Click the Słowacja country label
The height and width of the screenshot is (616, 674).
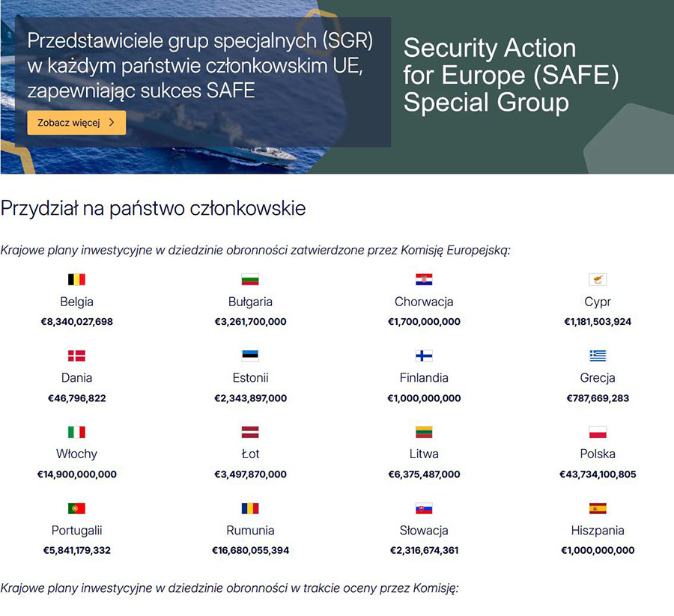click(424, 531)
